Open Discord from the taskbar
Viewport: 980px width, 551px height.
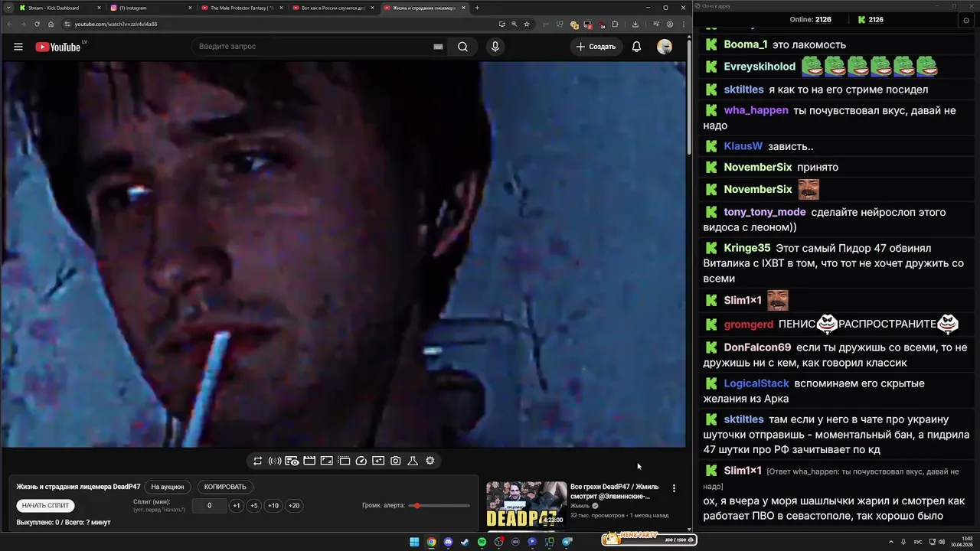tap(448, 542)
